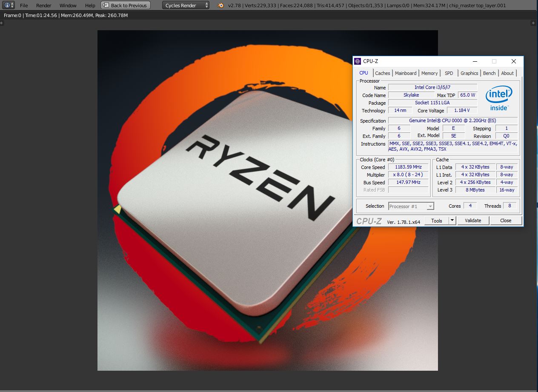
Task: Click the Tools button in CPU-Z
Action: pos(437,220)
